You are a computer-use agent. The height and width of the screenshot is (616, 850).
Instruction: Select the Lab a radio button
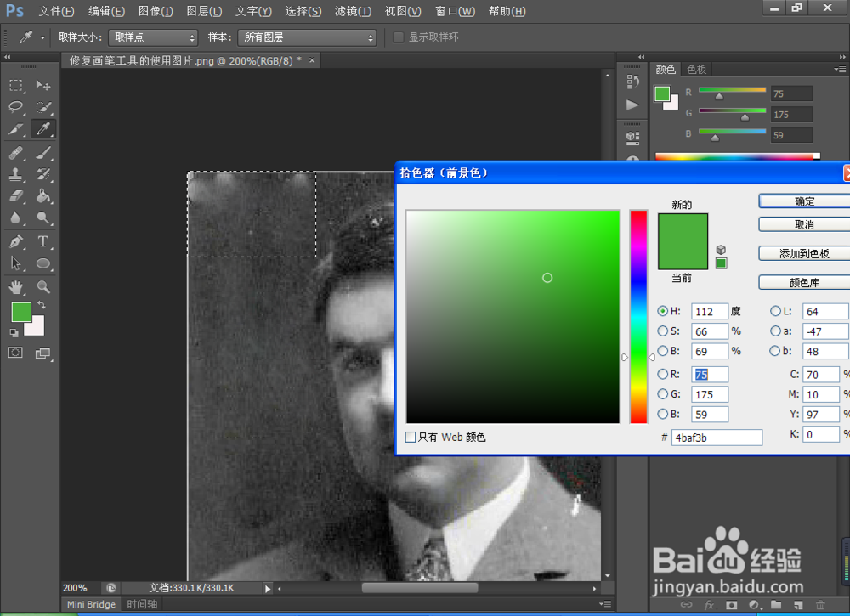776,331
